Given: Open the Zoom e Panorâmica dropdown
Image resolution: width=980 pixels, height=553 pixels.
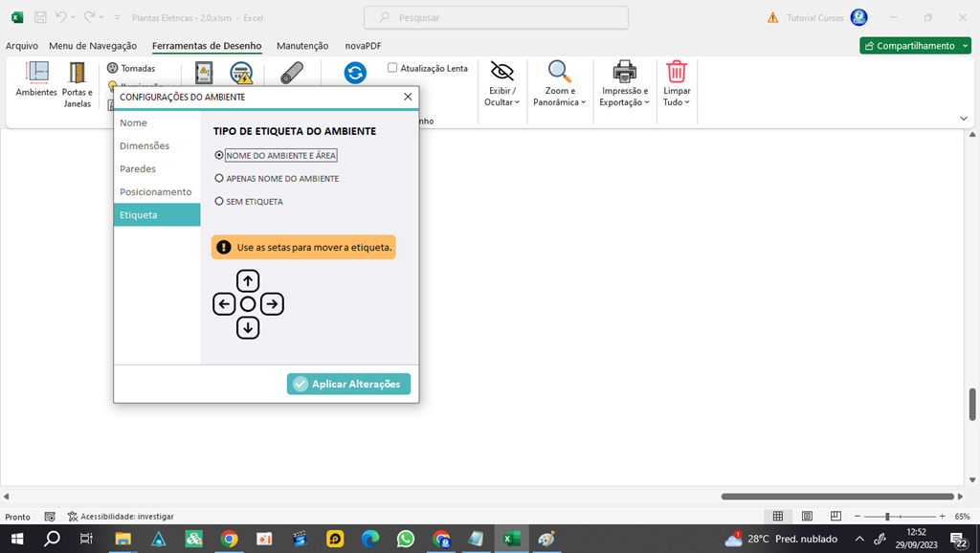Looking at the screenshot, I should [559, 84].
